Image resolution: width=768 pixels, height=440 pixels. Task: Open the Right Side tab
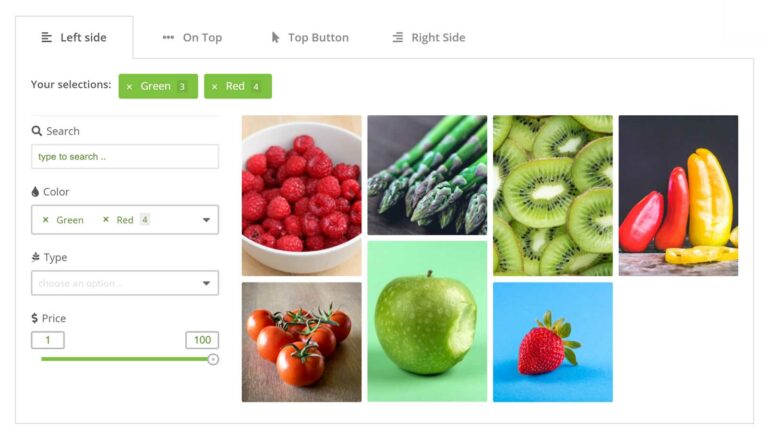pyautogui.click(x=429, y=38)
